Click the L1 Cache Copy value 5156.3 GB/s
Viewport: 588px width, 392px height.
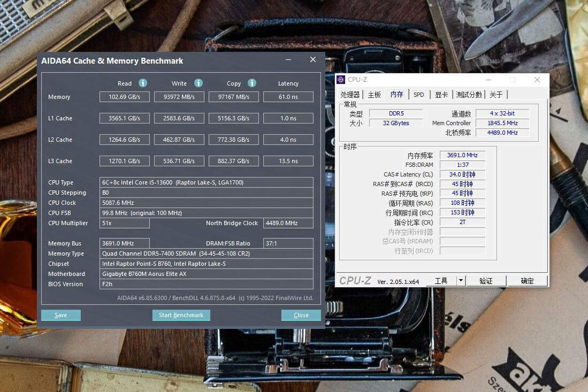click(x=234, y=118)
